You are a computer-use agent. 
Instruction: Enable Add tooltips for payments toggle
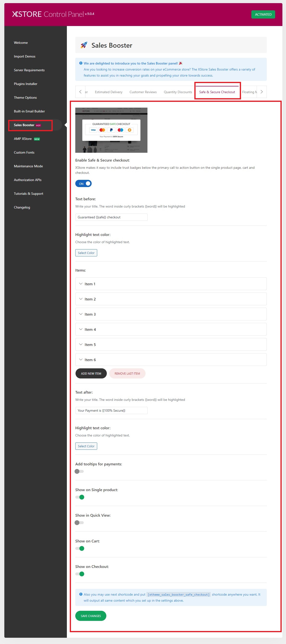coord(79,471)
